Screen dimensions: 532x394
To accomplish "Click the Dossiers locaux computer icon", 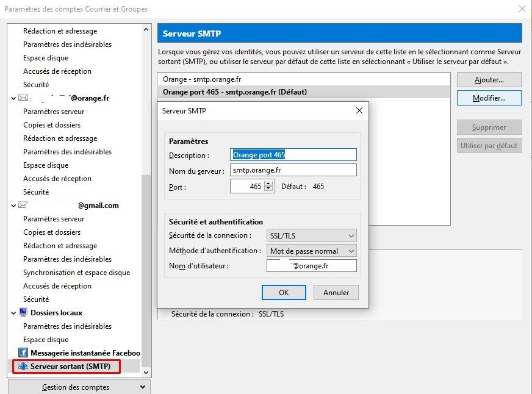I will point(23,312).
